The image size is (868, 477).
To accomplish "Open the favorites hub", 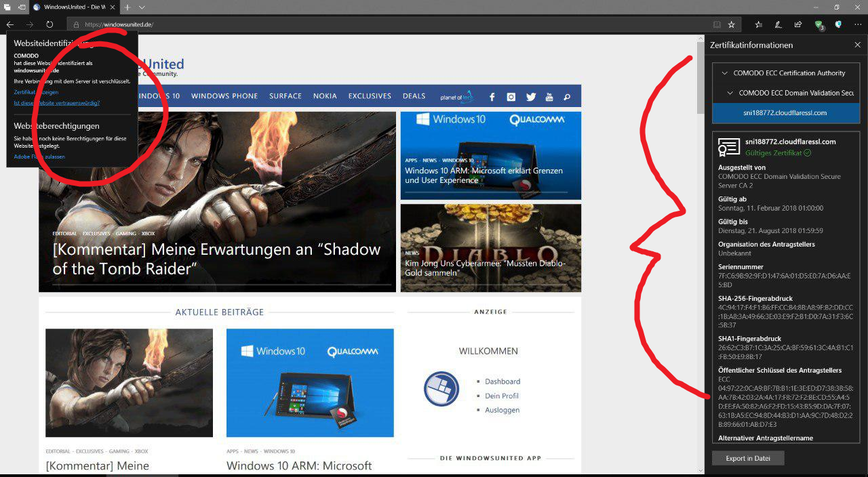I will [758, 24].
